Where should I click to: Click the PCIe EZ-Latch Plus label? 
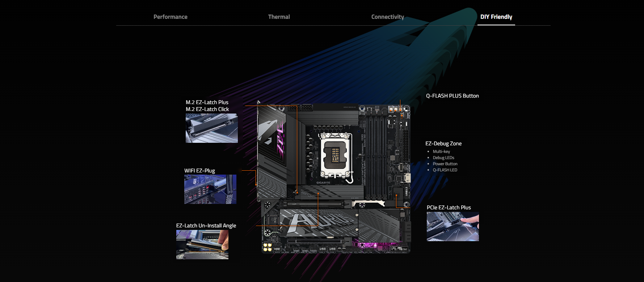pos(449,208)
